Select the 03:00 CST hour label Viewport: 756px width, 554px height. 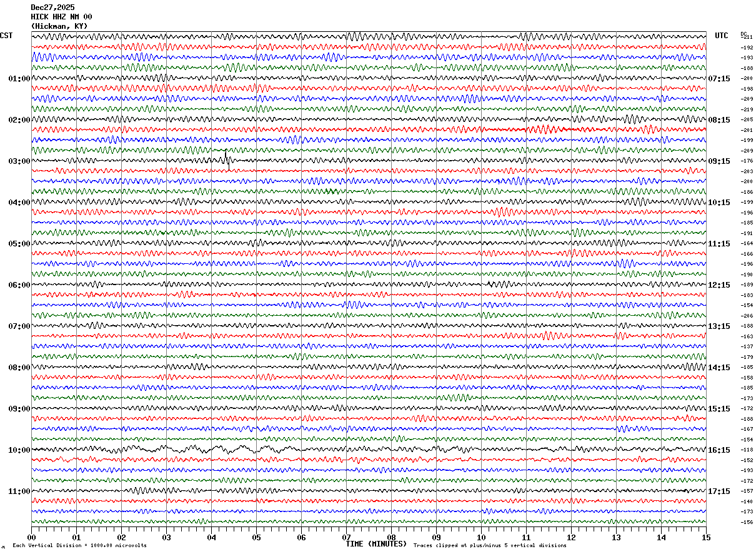point(19,161)
